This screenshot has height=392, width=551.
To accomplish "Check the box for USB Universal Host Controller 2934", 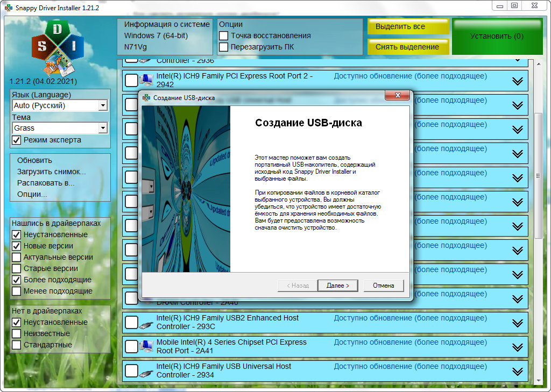I will click(131, 371).
